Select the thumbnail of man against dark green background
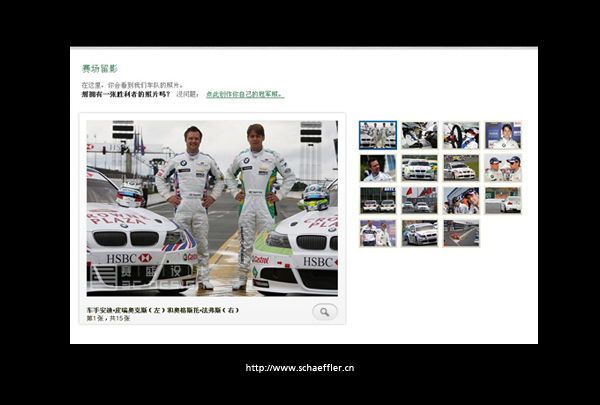 (378, 168)
